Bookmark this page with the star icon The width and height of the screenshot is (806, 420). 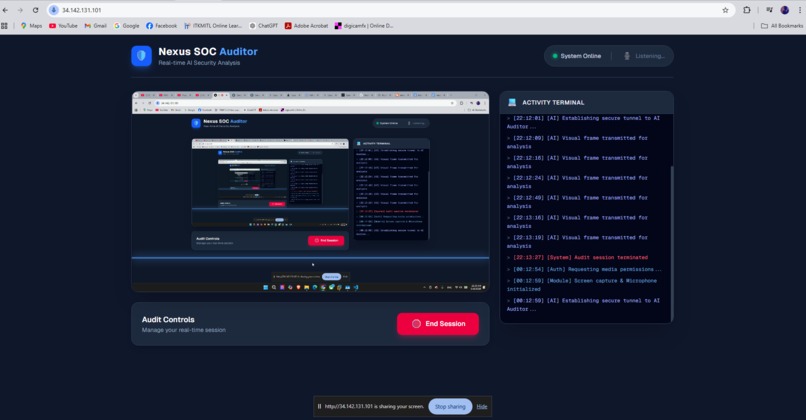click(x=725, y=10)
